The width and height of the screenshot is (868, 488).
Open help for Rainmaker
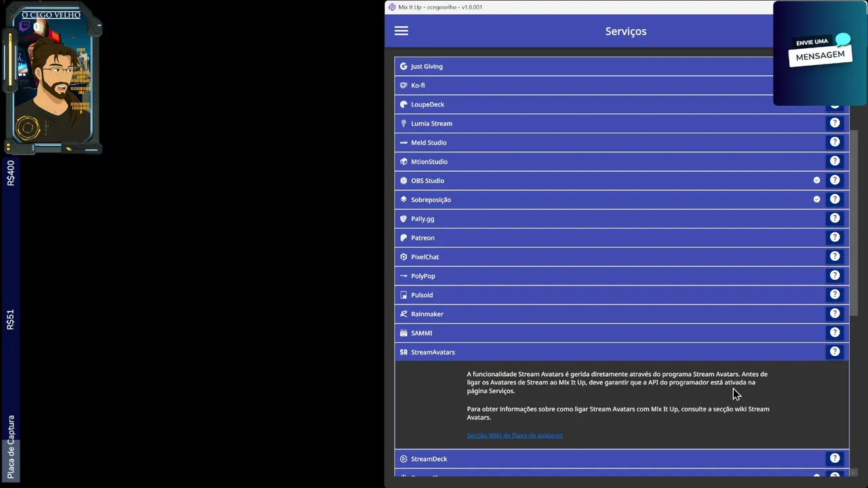tap(835, 314)
